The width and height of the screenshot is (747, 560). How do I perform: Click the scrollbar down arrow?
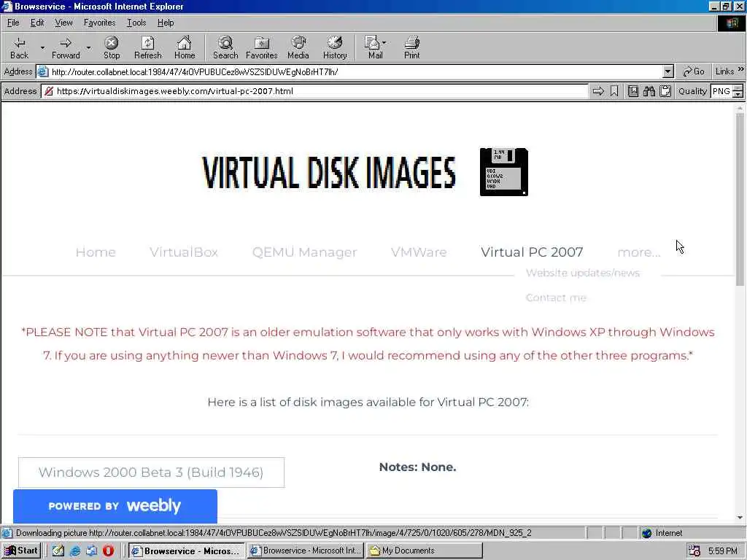pyautogui.click(x=740, y=518)
